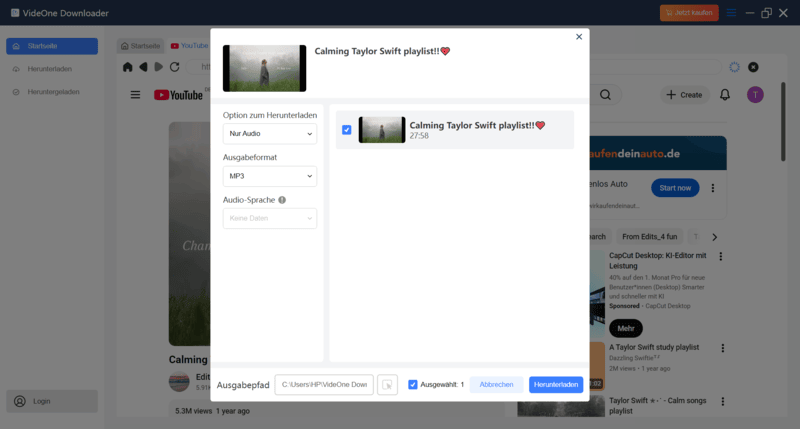Image resolution: width=800 pixels, height=429 pixels.
Task: Open the 'Nur Audio' download option dropdown
Action: (269, 134)
